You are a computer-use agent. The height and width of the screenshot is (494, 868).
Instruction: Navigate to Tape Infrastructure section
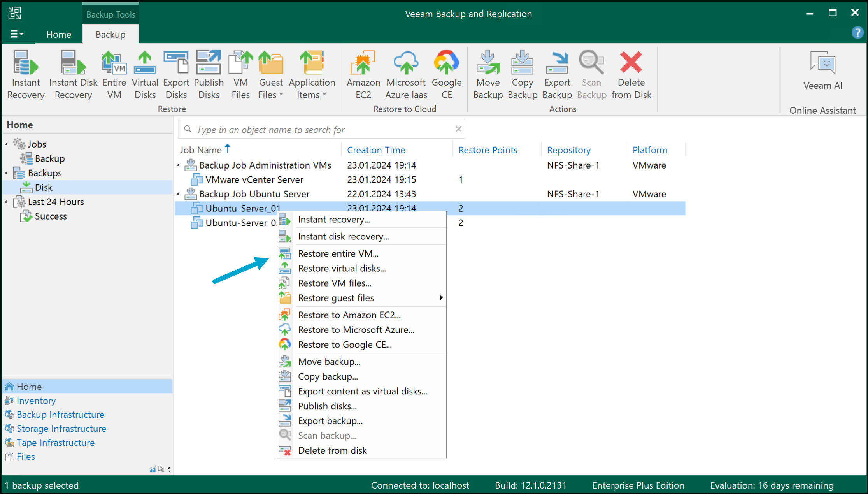click(55, 443)
